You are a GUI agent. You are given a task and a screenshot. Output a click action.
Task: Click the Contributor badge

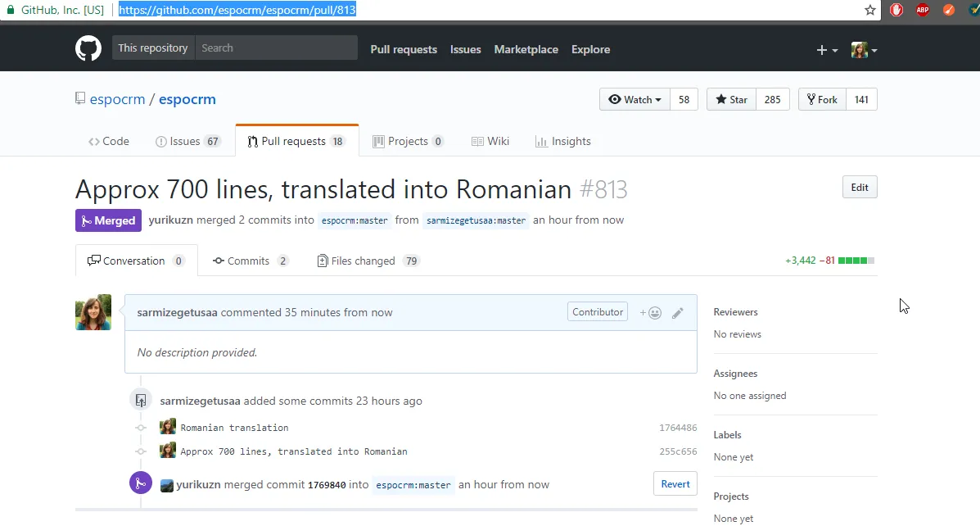pos(598,311)
